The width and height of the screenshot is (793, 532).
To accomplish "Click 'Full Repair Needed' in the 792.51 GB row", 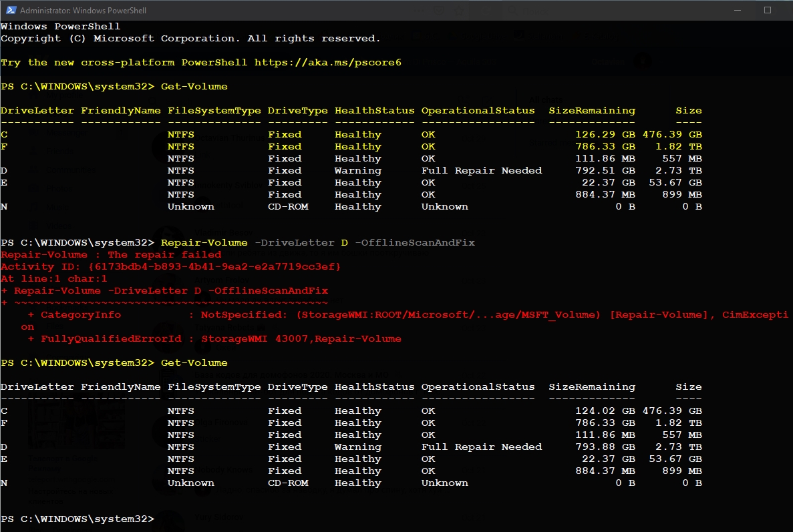I will [482, 170].
